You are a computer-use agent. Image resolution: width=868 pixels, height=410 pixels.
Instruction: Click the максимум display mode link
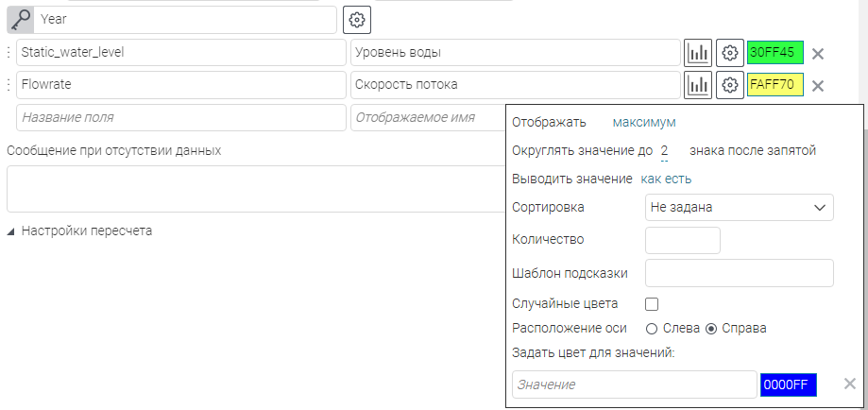point(644,122)
